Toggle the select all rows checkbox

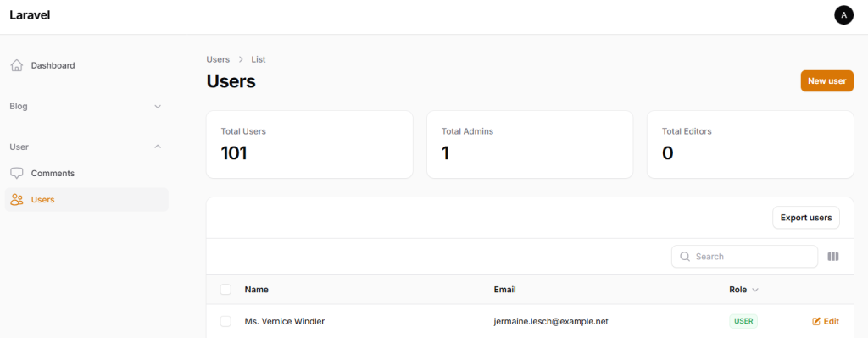click(x=225, y=290)
